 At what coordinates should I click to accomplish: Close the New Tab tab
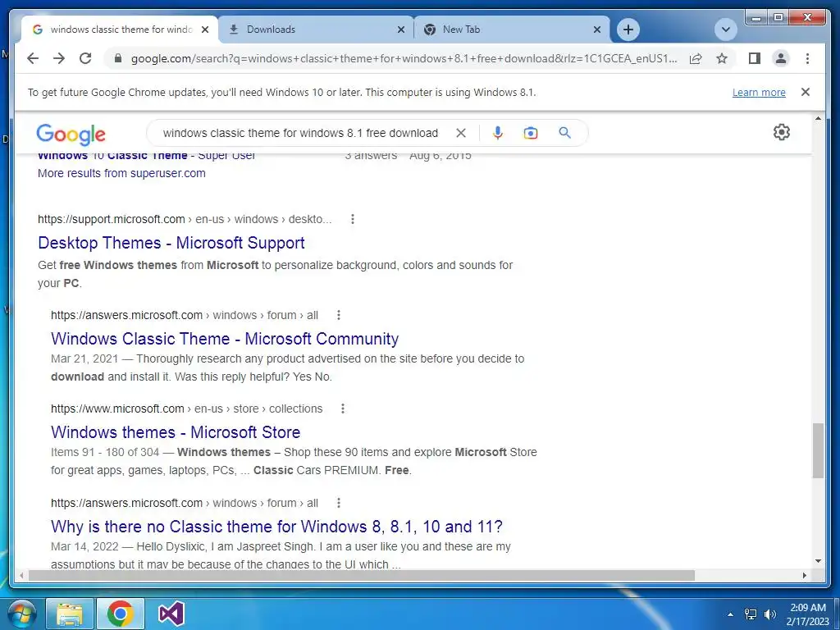pos(597,30)
